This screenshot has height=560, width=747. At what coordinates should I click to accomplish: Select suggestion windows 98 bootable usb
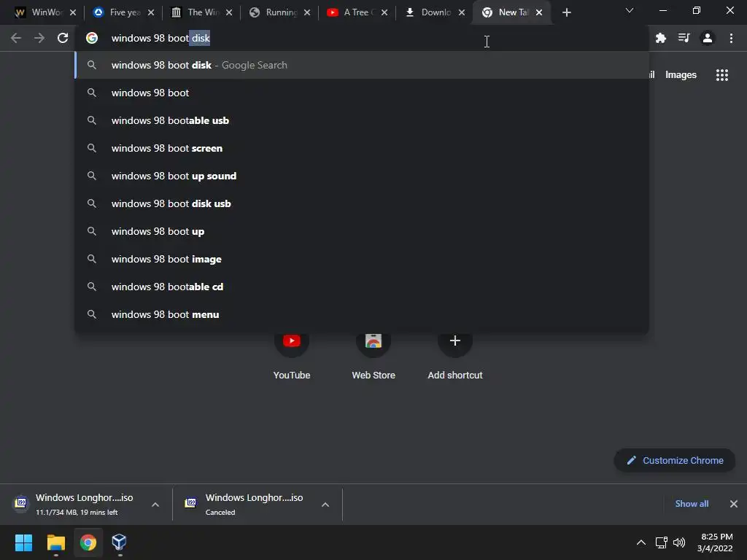tap(362, 120)
